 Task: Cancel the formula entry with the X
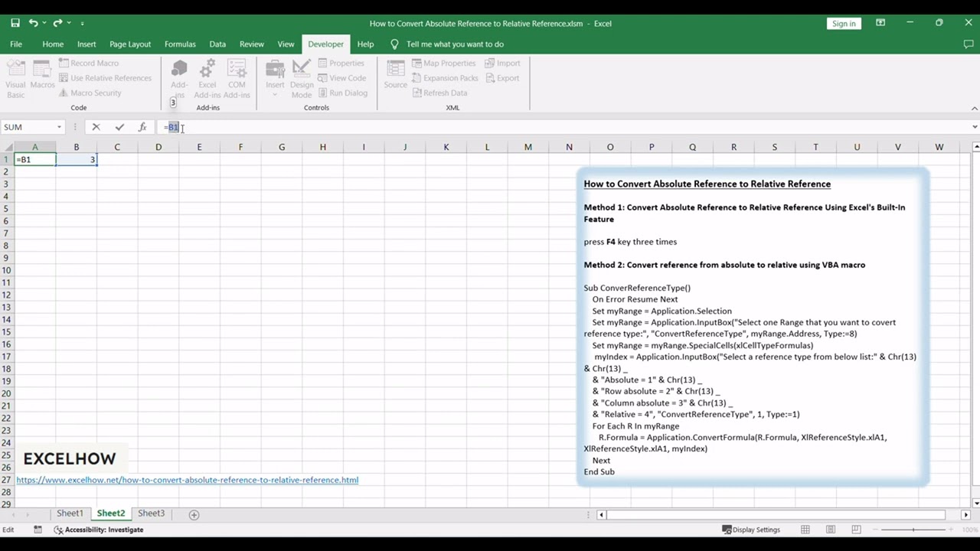(96, 127)
